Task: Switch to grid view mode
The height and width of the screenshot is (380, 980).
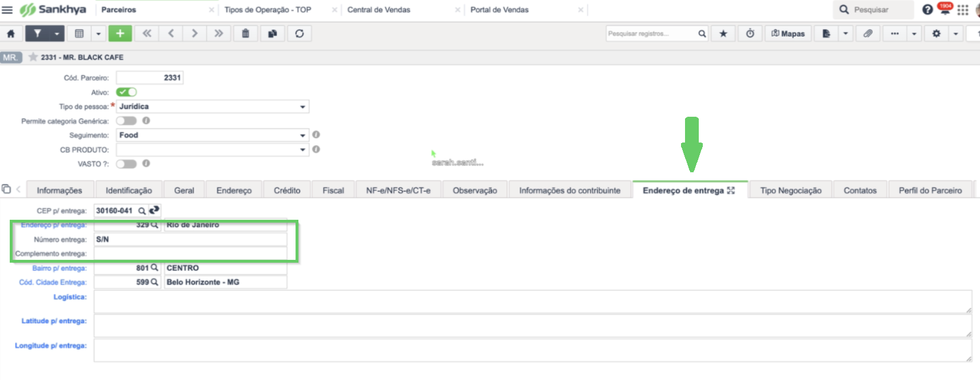Action: (80, 34)
